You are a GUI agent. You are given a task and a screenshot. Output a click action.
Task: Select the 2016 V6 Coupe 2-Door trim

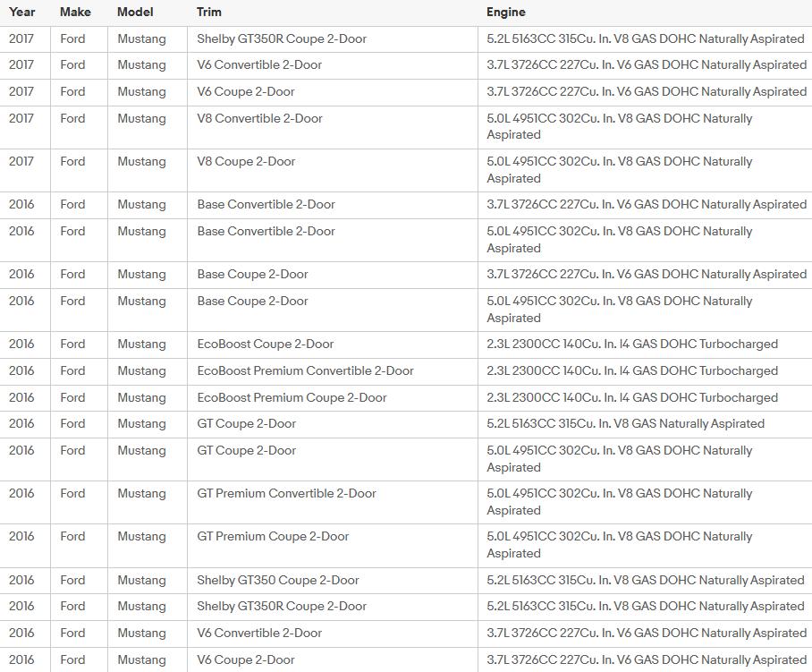pyautogui.click(x=246, y=659)
